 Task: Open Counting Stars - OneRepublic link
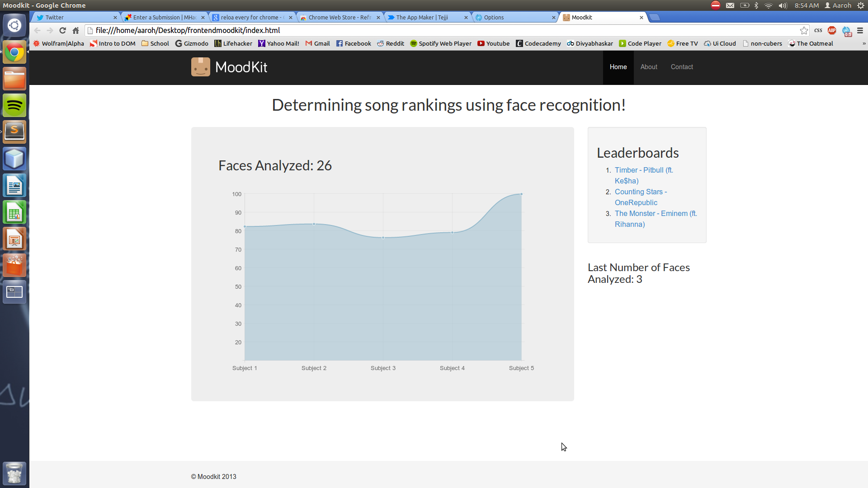pos(641,192)
